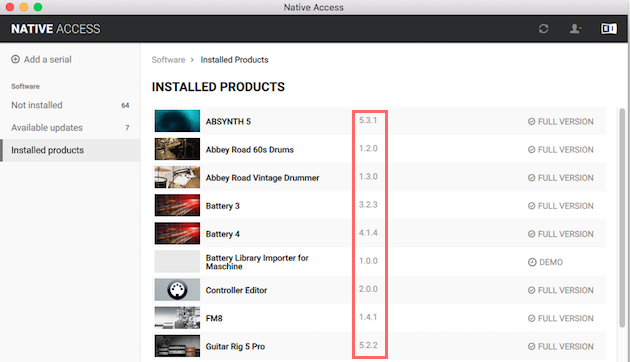Click the Add a serial link
630x362 pixels.
point(47,59)
